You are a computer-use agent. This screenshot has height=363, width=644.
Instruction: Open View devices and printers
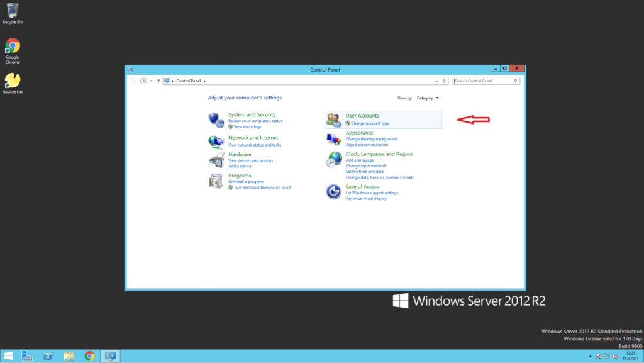click(x=250, y=160)
